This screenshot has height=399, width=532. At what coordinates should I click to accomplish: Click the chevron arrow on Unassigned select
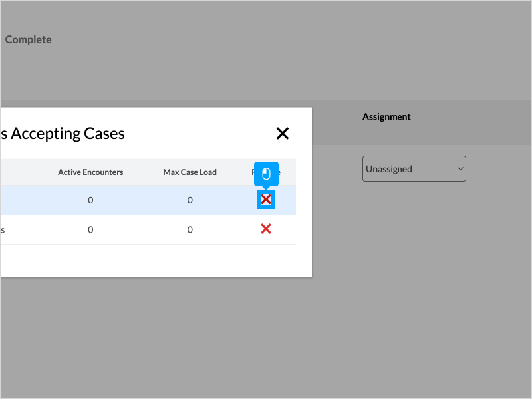pos(460,169)
